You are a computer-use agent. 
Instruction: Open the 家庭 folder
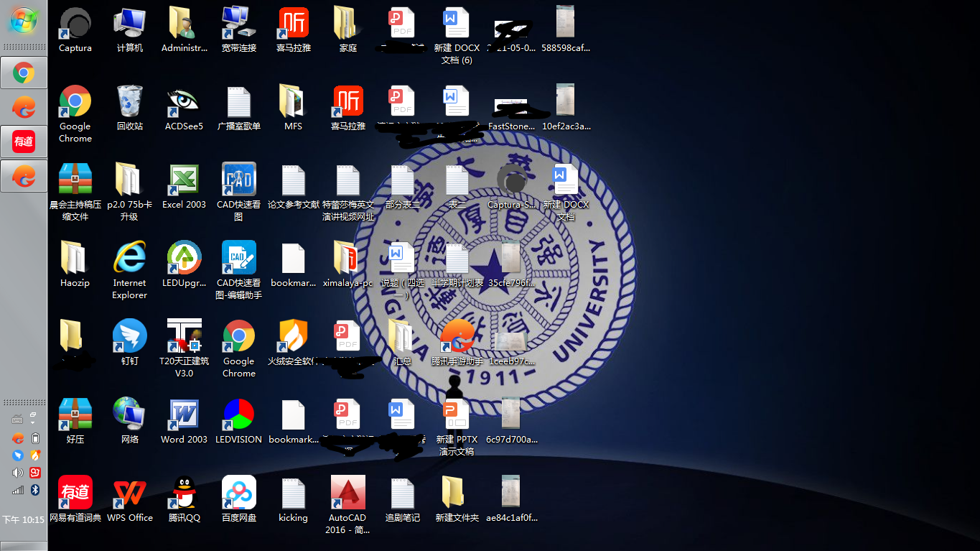coord(348,30)
